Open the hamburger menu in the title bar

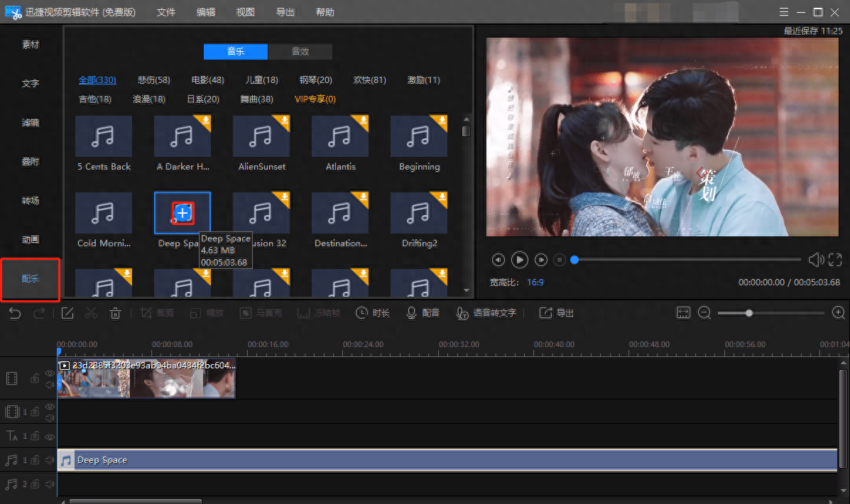click(x=783, y=12)
